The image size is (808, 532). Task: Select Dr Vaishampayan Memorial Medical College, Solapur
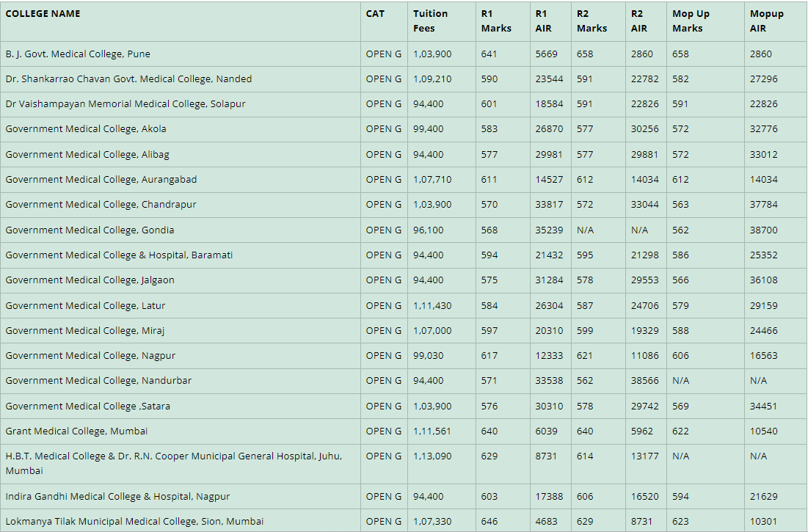[125, 103]
